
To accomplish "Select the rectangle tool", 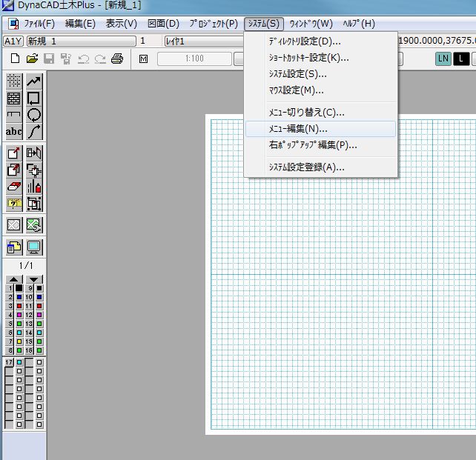I will (x=33, y=98).
